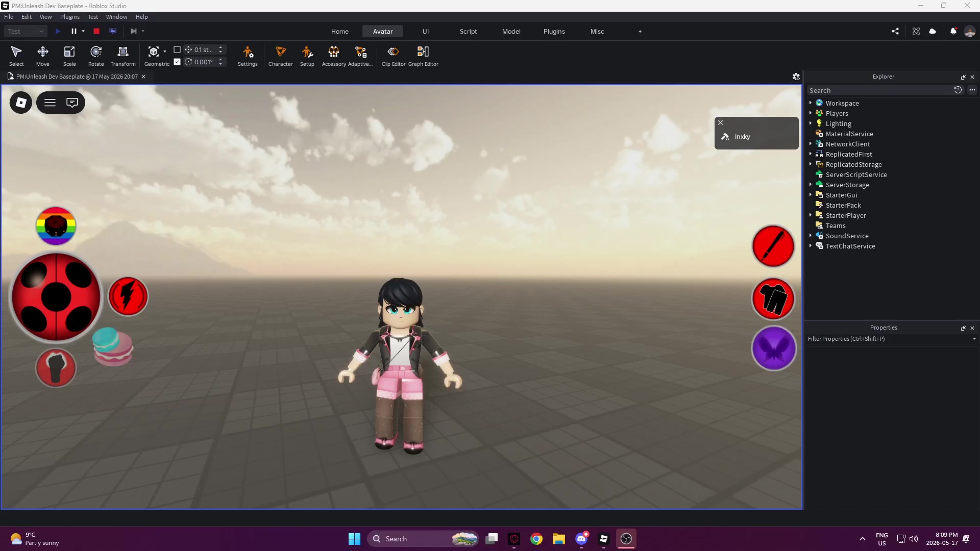This screenshot has width=980, height=551.
Task: Expand the StarterGui tree node
Action: pyautogui.click(x=811, y=195)
